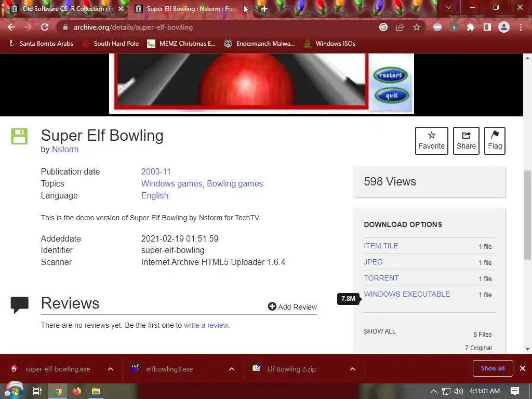Download the TORRENT file
Viewport: 532px width, 399px height.
pos(381,278)
